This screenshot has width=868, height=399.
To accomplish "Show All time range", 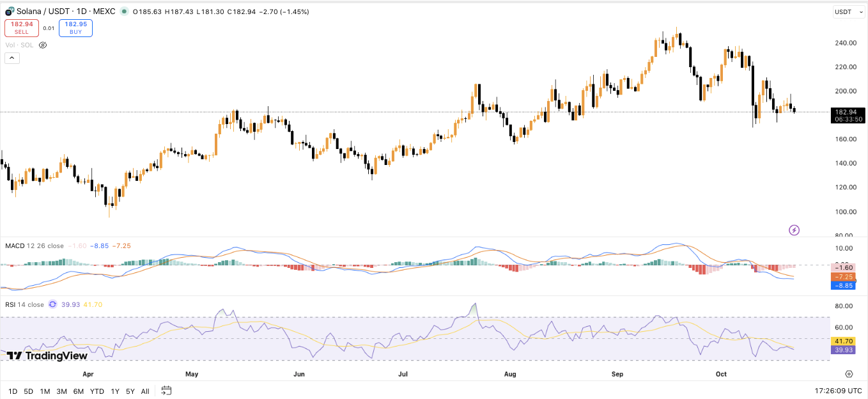I will click(145, 391).
